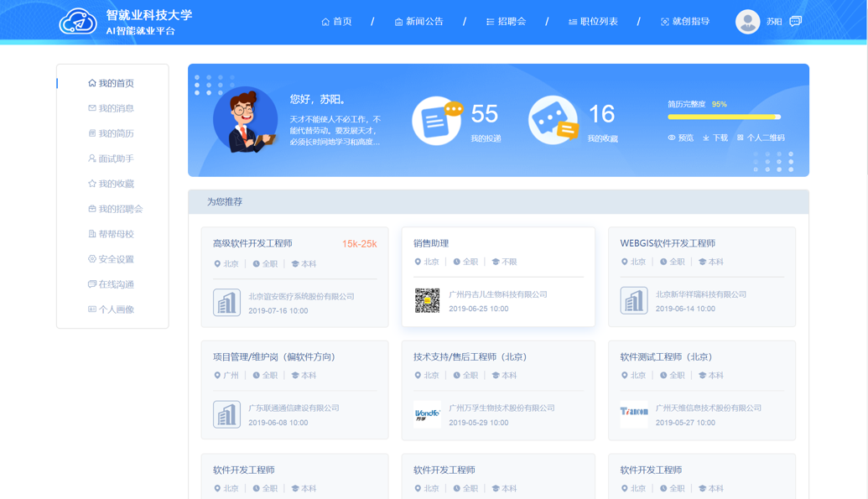The image size is (868, 499).
Task: Open the 销售助理 job card
Action: tap(498, 277)
